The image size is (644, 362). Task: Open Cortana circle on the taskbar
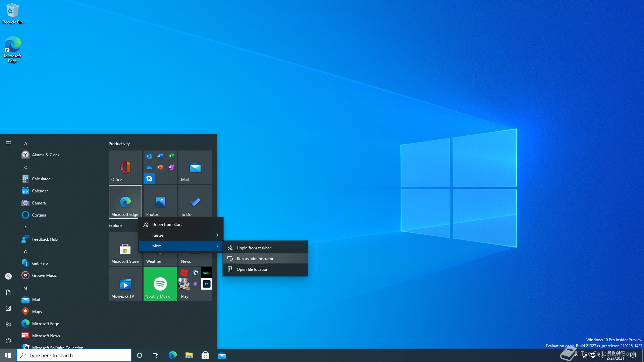140,355
